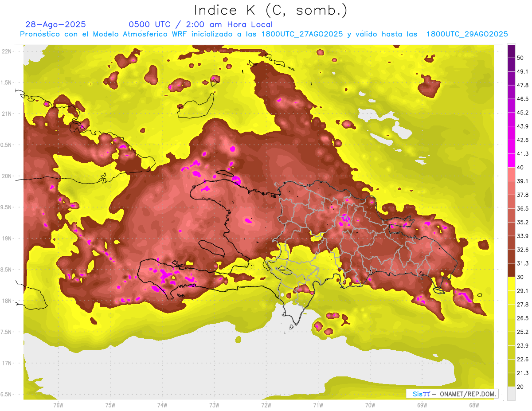Screen dimensions: 532x411
Task: Click the colorbar value '47.8'
Action: click(522, 85)
